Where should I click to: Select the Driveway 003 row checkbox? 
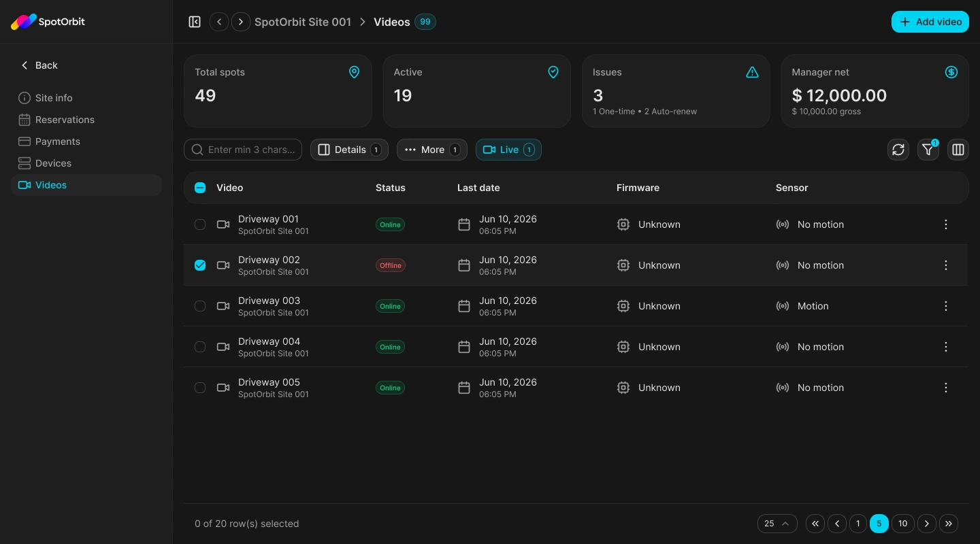pyautogui.click(x=200, y=306)
